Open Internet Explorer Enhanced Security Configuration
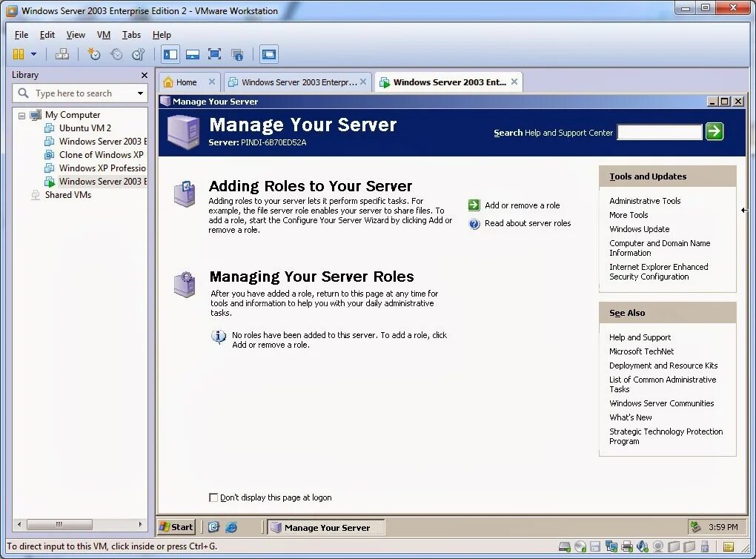The width and height of the screenshot is (756, 559). (659, 271)
